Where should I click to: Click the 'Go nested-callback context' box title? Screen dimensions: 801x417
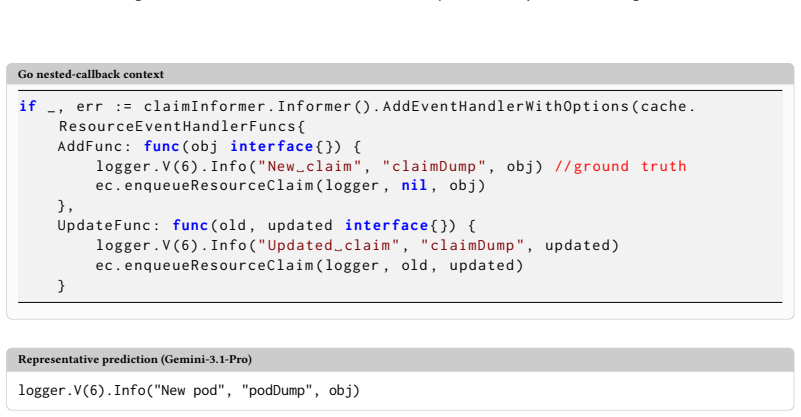click(x=90, y=74)
